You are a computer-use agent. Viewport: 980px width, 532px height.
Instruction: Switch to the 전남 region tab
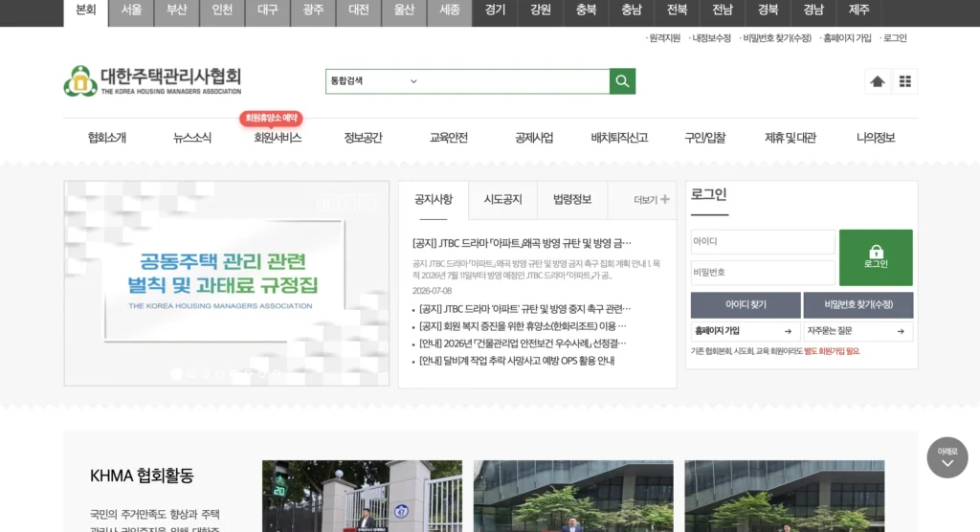point(723,11)
